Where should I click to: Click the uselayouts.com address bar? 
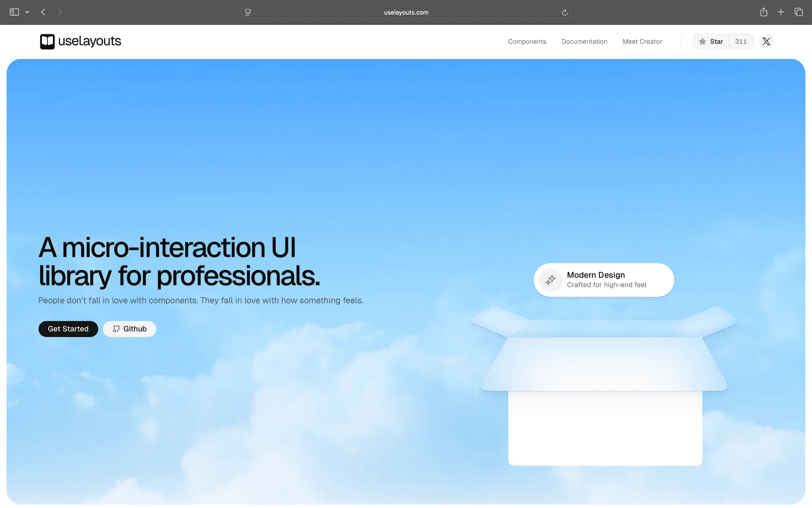pos(406,13)
